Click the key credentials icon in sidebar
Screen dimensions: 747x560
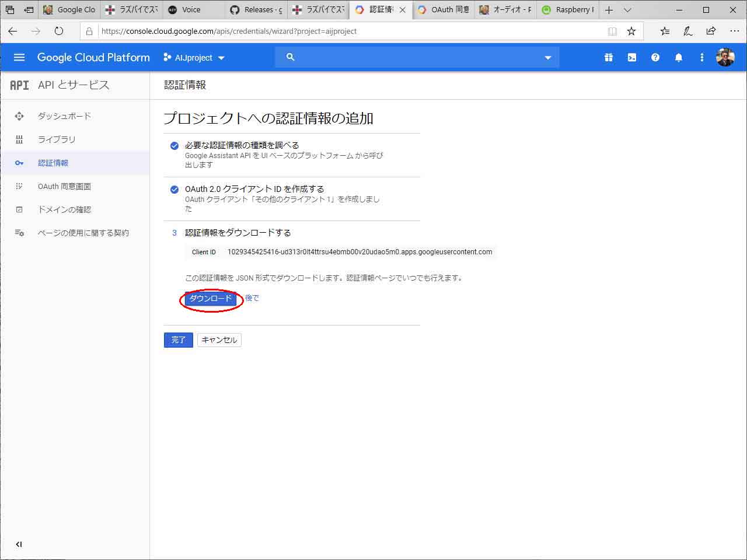click(19, 163)
